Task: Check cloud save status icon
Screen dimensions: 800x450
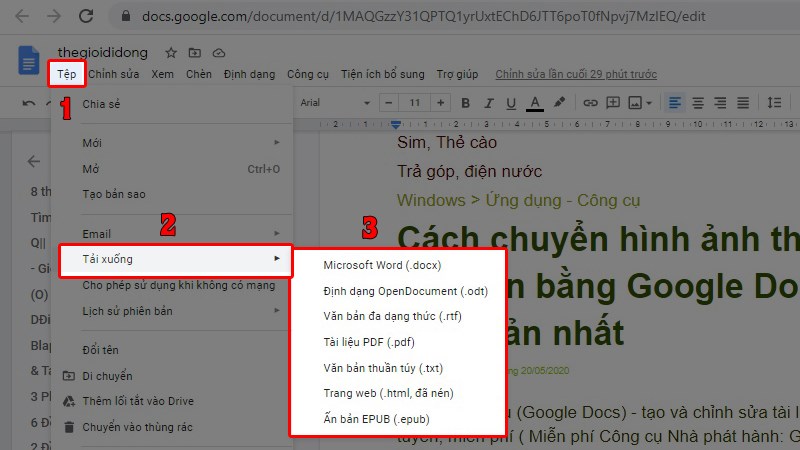Action: click(219, 53)
